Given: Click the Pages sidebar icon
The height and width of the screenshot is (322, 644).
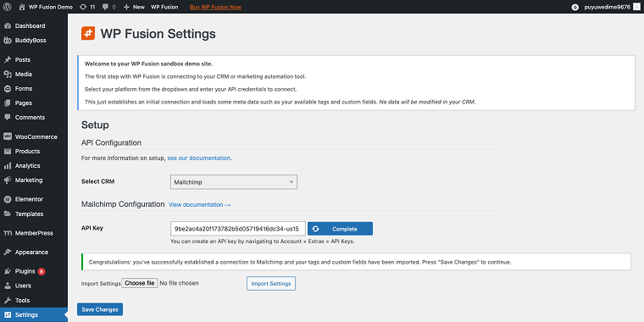Looking at the screenshot, I should coord(8,103).
